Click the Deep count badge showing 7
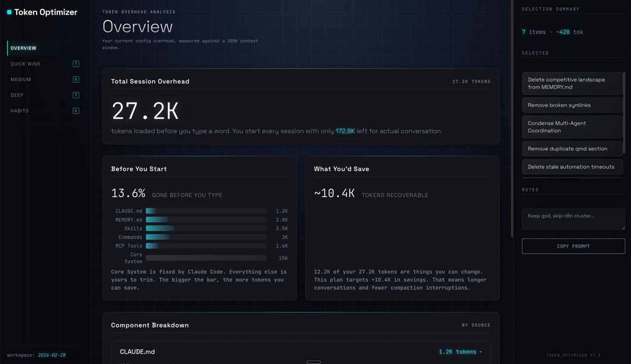This screenshot has height=364, width=631. [x=76, y=95]
